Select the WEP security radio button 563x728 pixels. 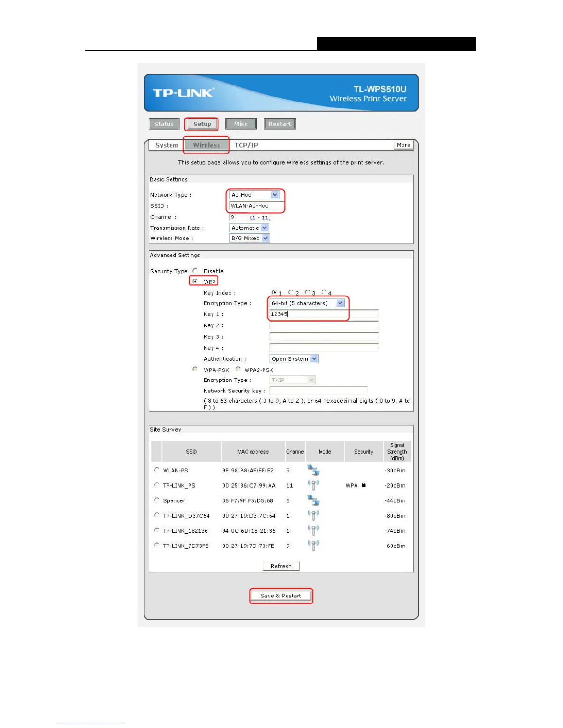coord(195,281)
